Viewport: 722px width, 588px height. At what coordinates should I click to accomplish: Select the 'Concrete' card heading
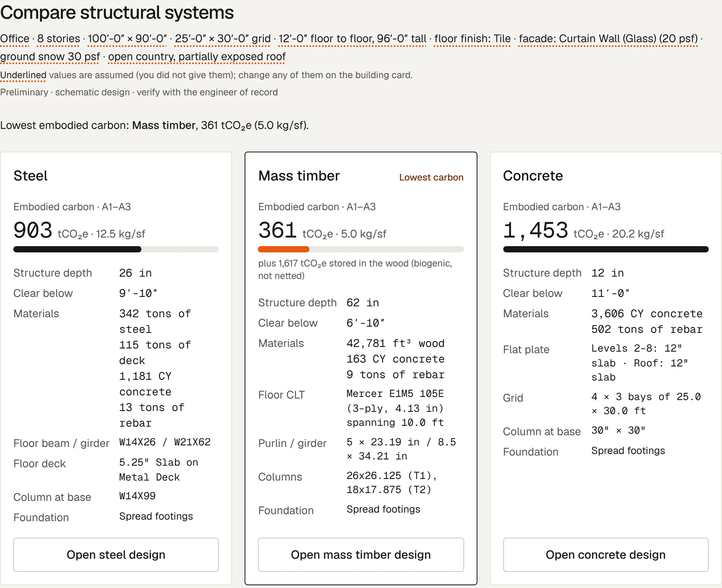point(533,176)
